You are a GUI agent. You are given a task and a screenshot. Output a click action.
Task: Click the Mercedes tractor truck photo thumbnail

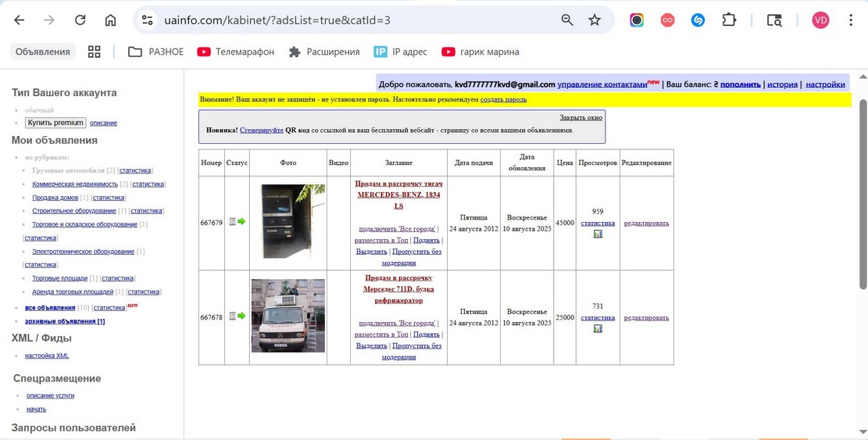click(294, 221)
